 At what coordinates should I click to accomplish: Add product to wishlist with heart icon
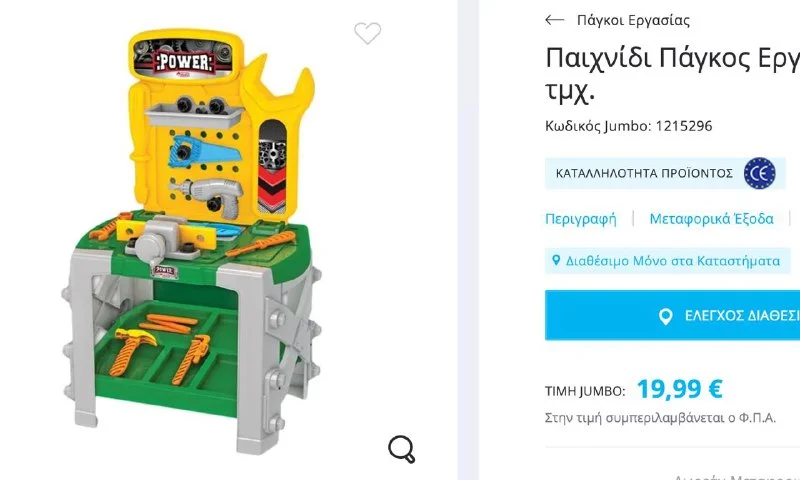tap(367, 33)
